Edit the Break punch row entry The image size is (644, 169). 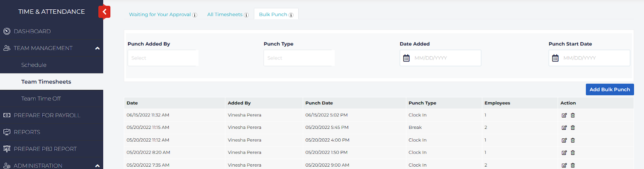click(564, 128)
